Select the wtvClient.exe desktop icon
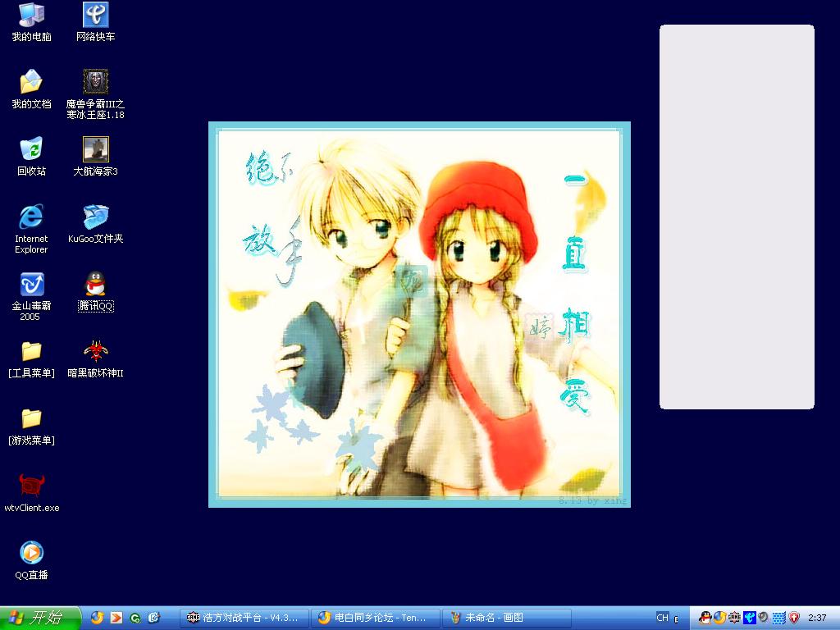840x630 pixels. click(31, 486)
